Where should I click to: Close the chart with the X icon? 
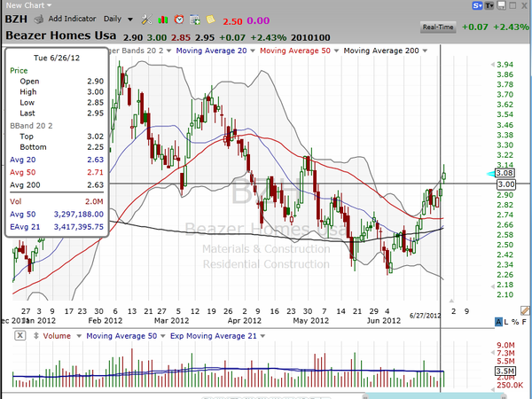(x=524, y=5)
